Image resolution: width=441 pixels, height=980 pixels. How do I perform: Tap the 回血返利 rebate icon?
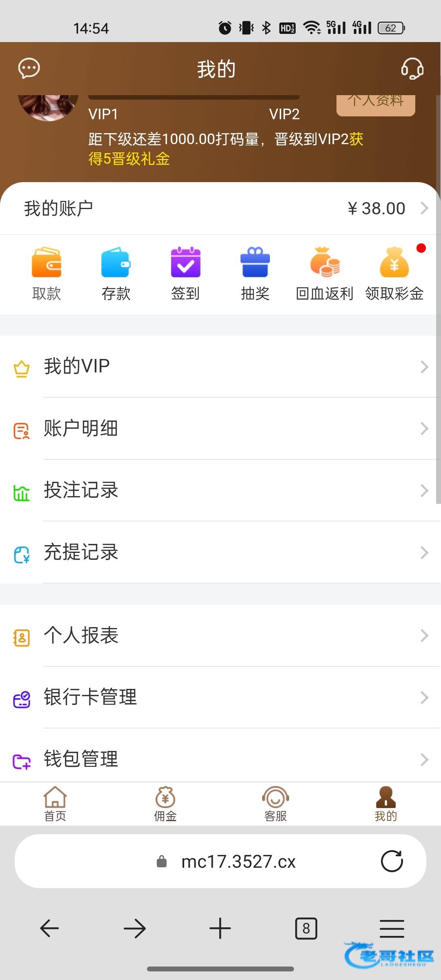(x=325, y=263)
